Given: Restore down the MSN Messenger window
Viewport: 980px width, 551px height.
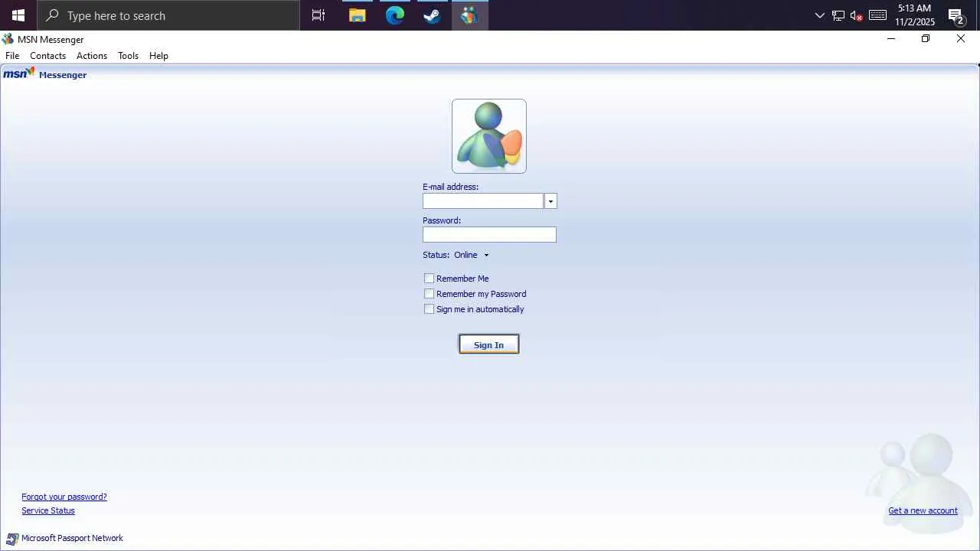Looking at the screenshot, I should pyautogui.click(x=926, y=39).
